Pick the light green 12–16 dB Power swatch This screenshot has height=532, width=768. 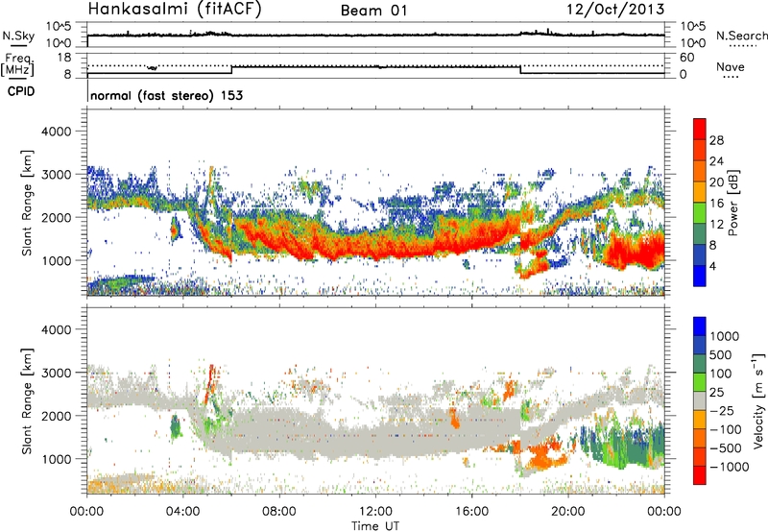[x=700, y=213]
